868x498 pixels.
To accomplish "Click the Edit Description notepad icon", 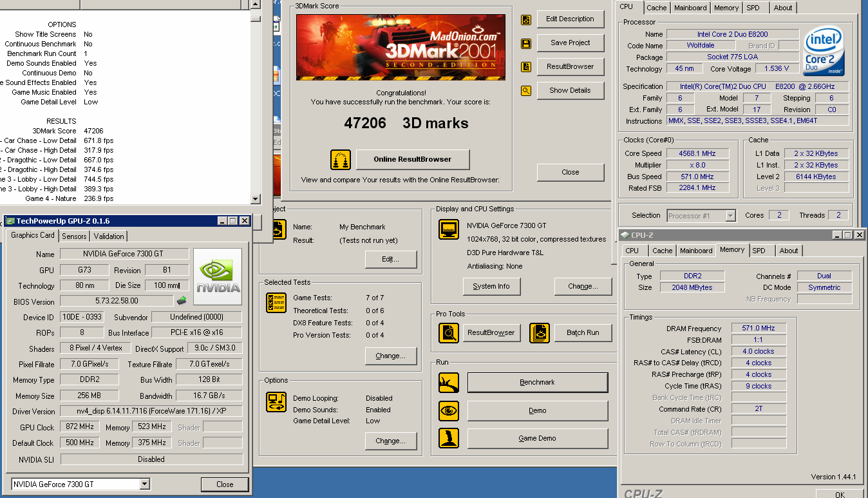I will coord(526,19).
